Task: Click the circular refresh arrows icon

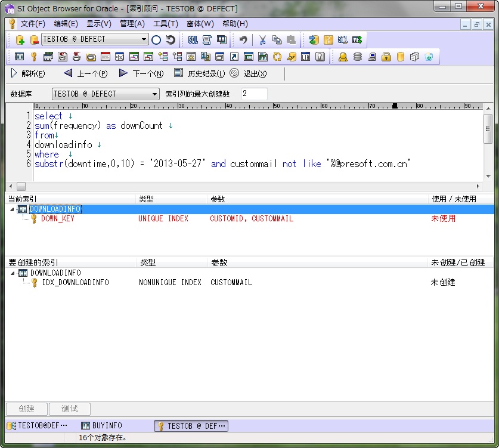Action: point(277,57)
